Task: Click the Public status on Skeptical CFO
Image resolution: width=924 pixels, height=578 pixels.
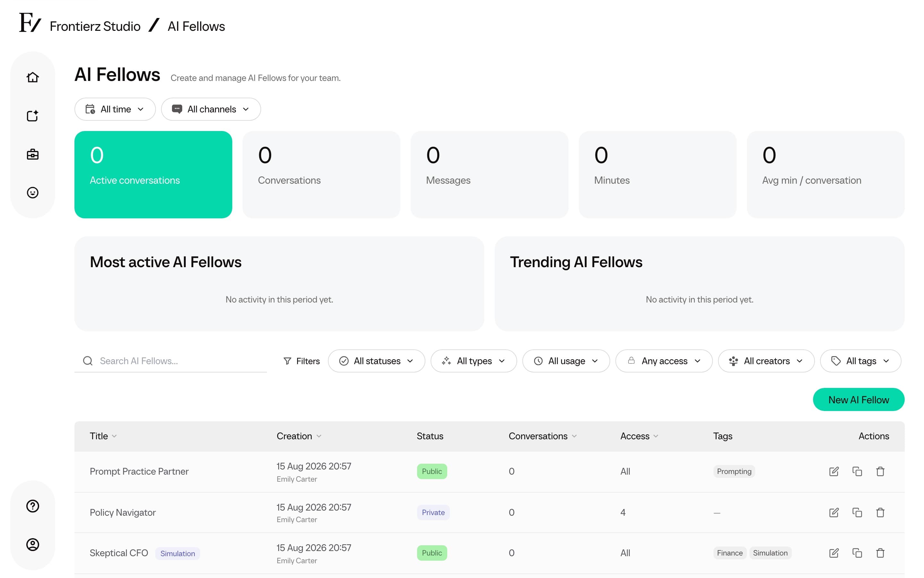Action: 432,553
